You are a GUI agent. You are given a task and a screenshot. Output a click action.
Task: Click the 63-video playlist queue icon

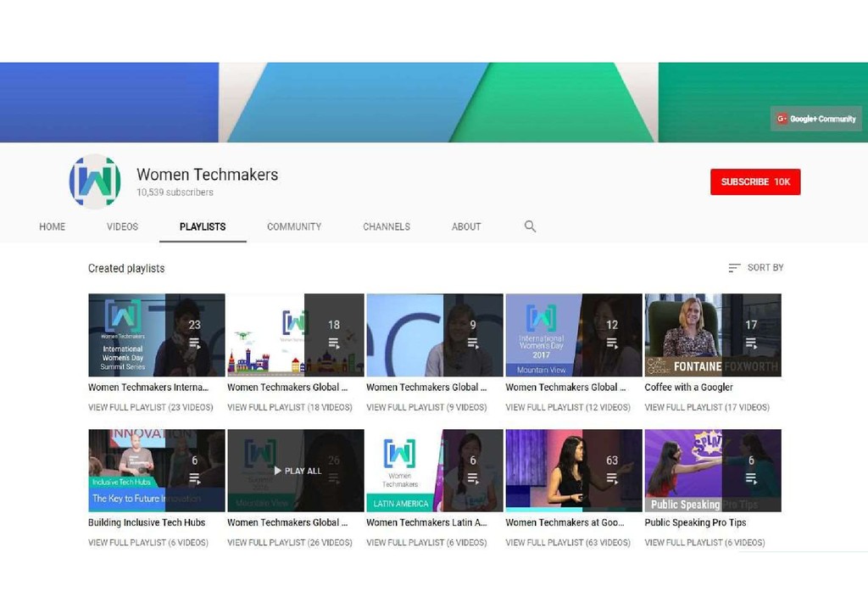coord(612,478)
